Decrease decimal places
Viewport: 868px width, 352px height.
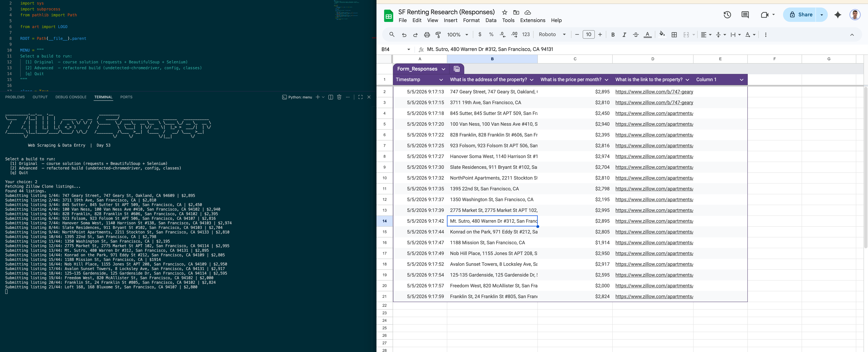(503, 35)
